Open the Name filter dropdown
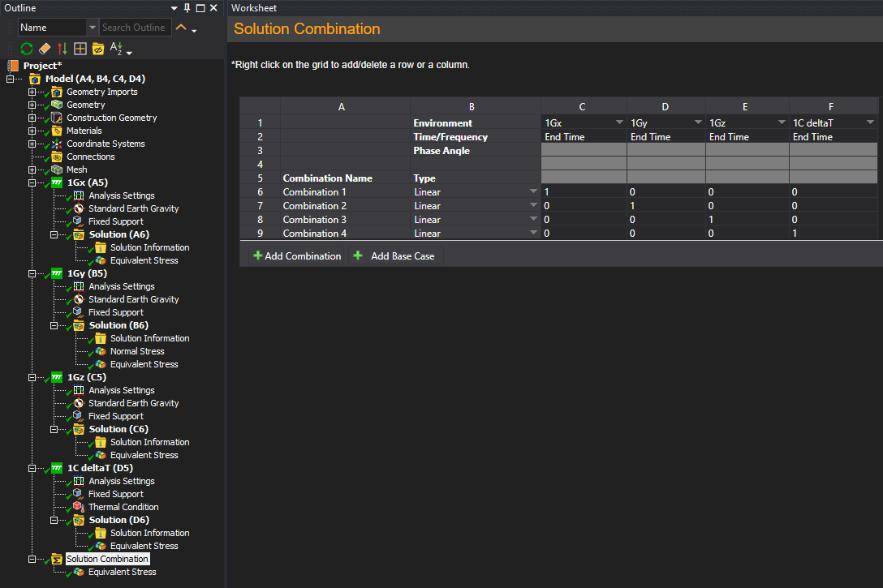The width and height of the screenshot is (883, 588). click(x=93, y=28)
